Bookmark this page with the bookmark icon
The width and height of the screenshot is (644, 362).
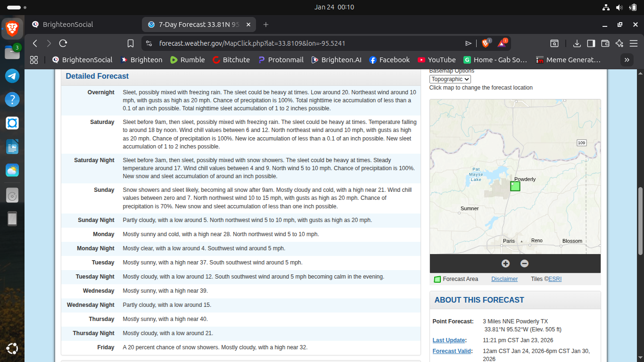click(131, 43)
